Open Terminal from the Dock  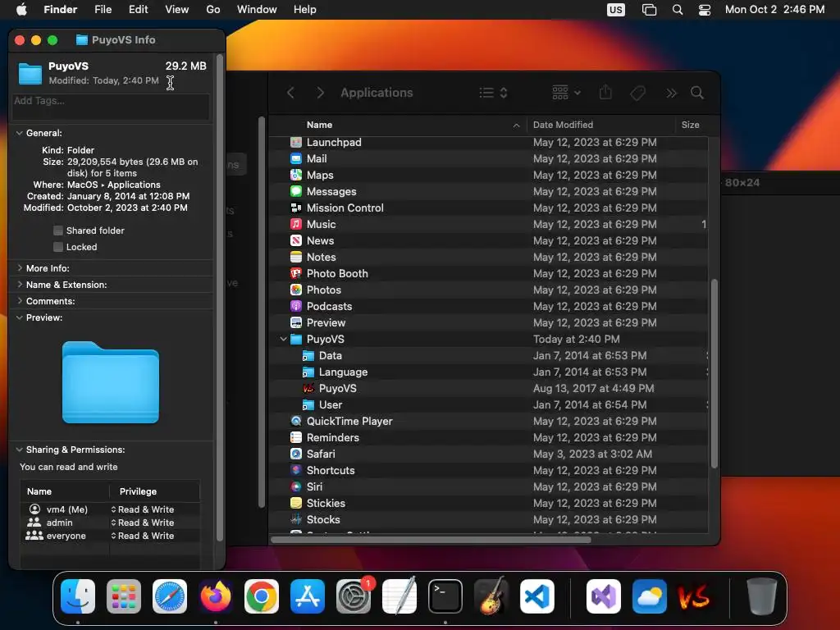point(445,596)
